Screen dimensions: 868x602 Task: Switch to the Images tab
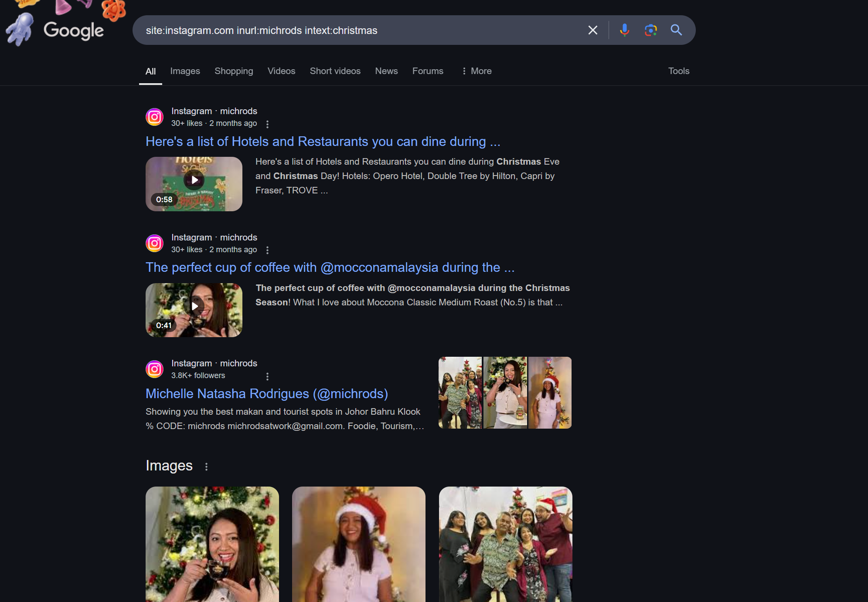(x=185, y=71)
